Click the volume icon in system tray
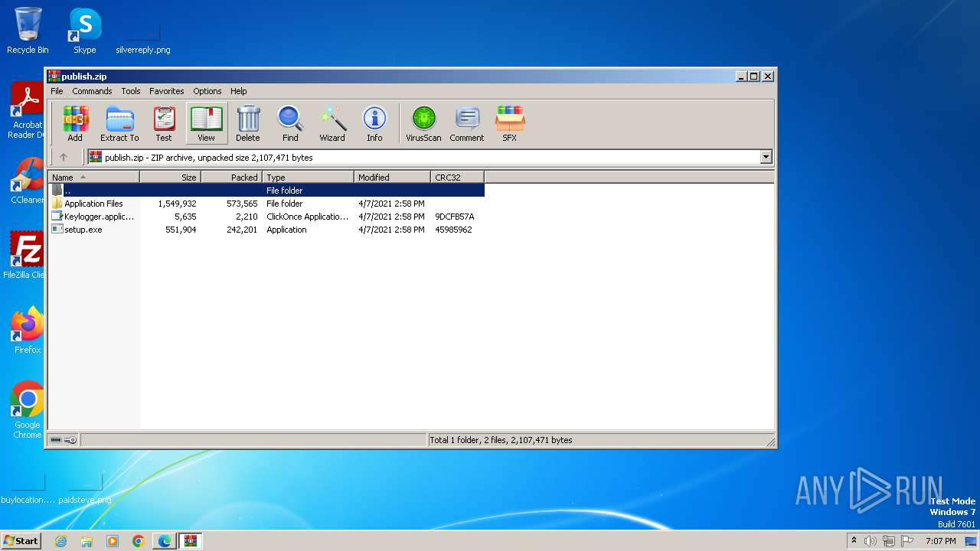The image size is (980, 551). 871,541
